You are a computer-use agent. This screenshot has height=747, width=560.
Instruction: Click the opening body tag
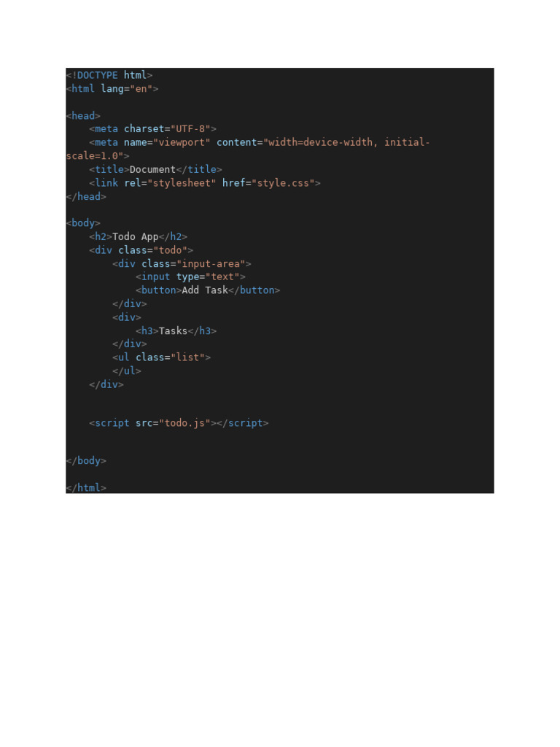[x=83, y=223]
